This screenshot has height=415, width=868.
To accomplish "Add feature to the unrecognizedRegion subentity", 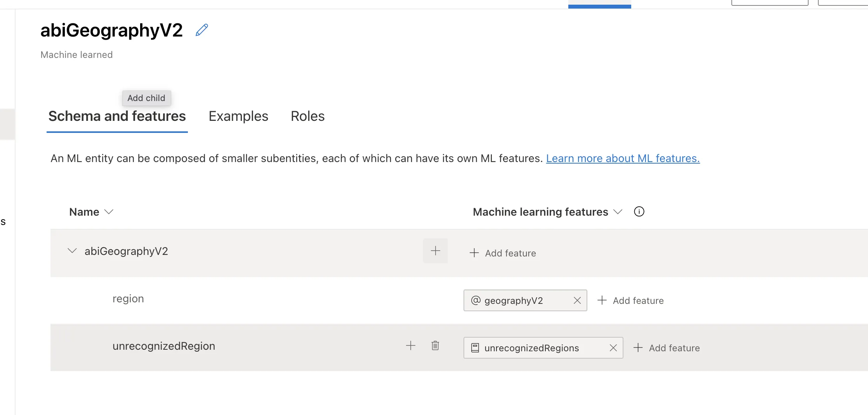I will (x=667, y=348).
